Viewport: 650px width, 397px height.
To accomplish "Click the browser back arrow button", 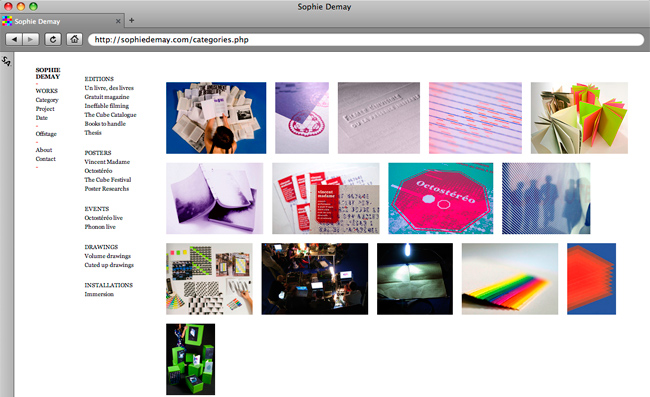I will coord(14,39).
